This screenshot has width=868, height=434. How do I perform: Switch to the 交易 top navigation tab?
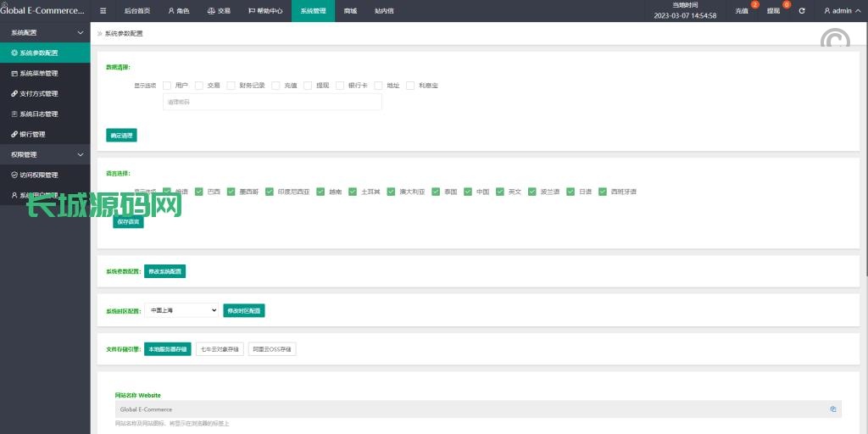click(x=219, y=11)
